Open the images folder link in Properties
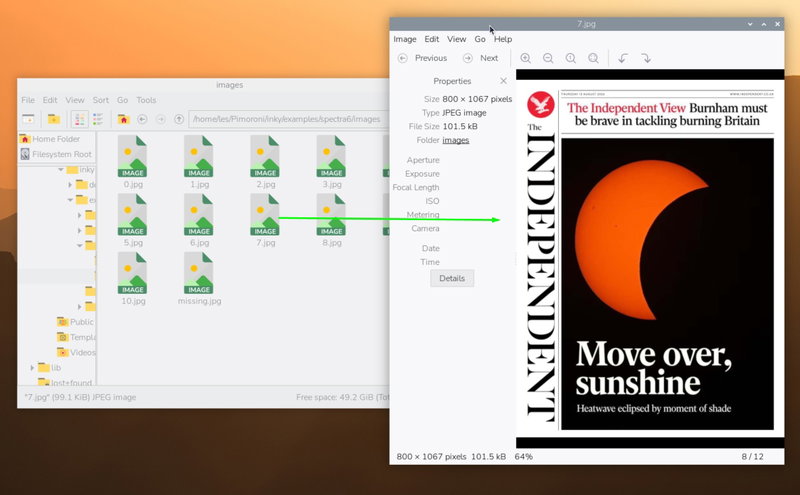The height and width of the screenshot is (495, 800). pyautogui.click(x=456, y=140)
